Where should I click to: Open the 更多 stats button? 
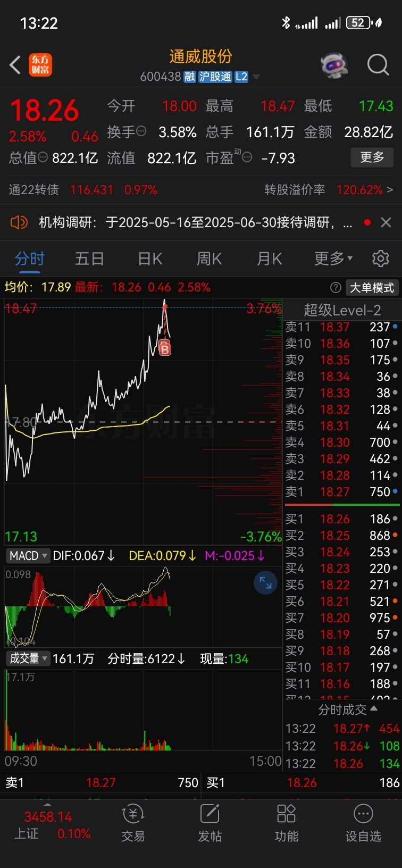pyautogui.click(x=372, y=157)
